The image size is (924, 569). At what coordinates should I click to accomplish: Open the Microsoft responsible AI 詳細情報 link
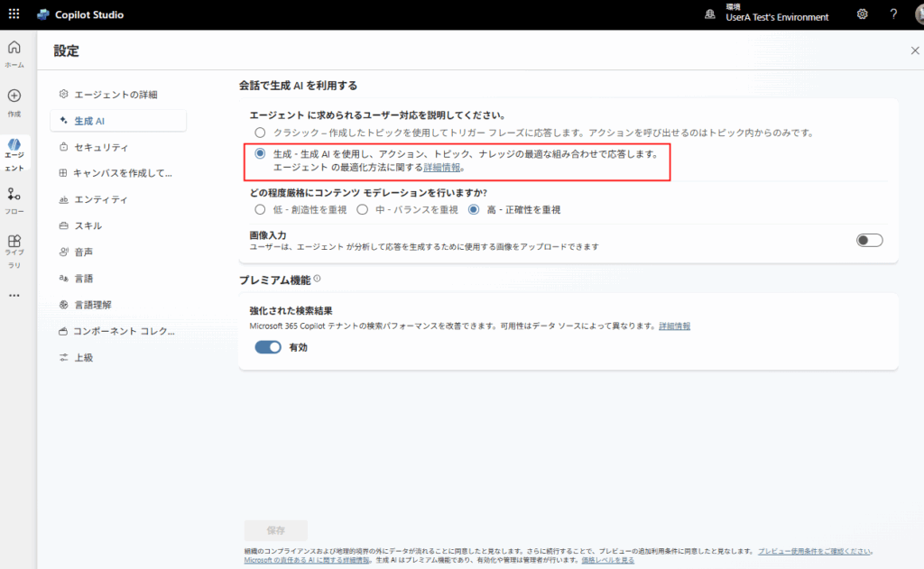point(307,560)
